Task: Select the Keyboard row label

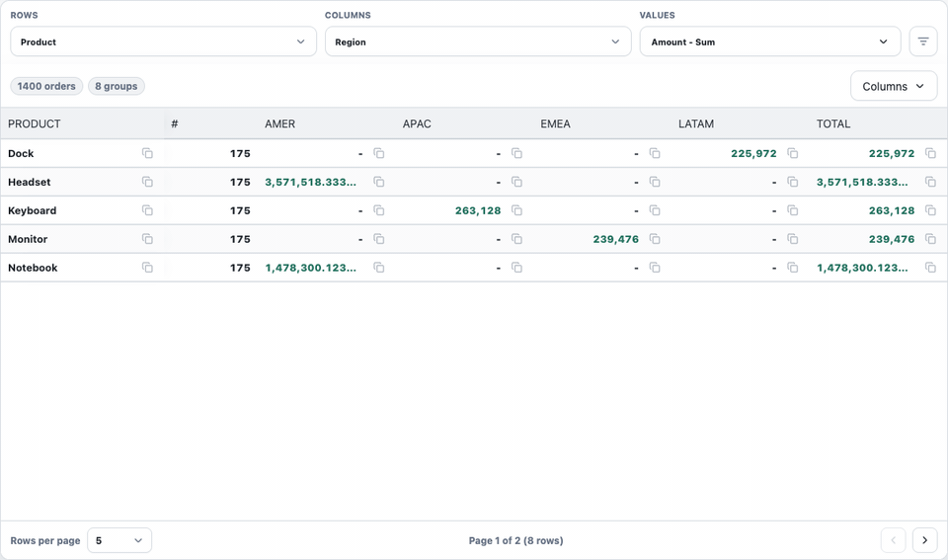Action: (x=32, y=209)
